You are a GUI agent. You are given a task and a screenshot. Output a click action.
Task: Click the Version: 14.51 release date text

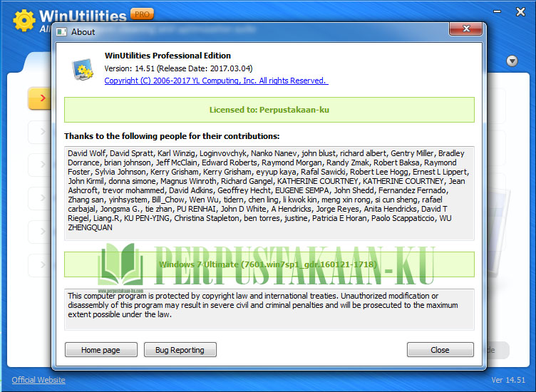(178, 68)
